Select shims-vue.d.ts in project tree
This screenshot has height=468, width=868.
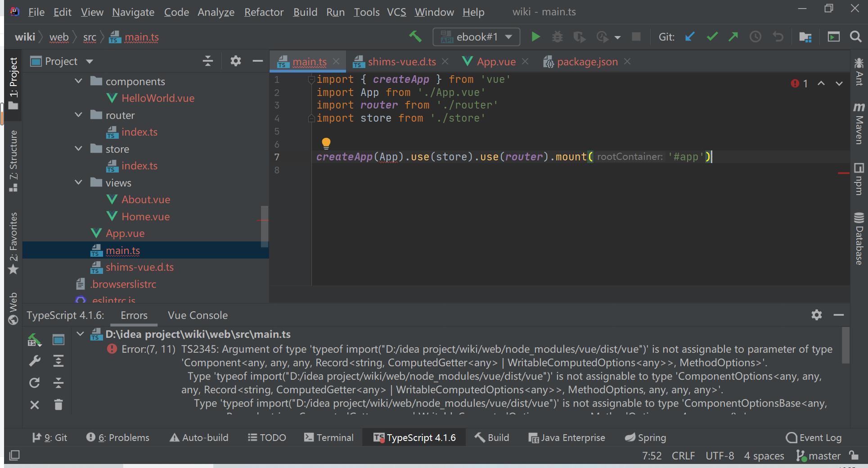pos(139,267)
